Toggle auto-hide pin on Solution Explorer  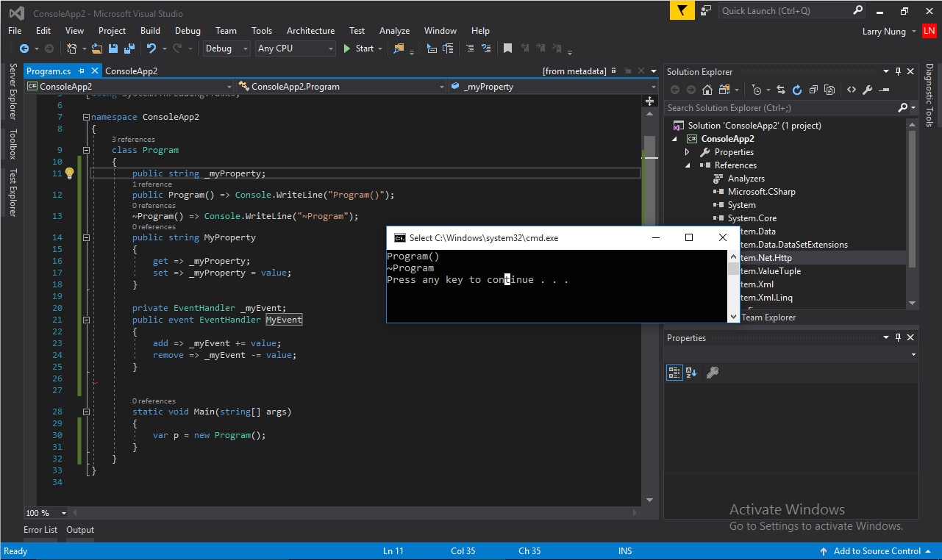tap(898, 71)
